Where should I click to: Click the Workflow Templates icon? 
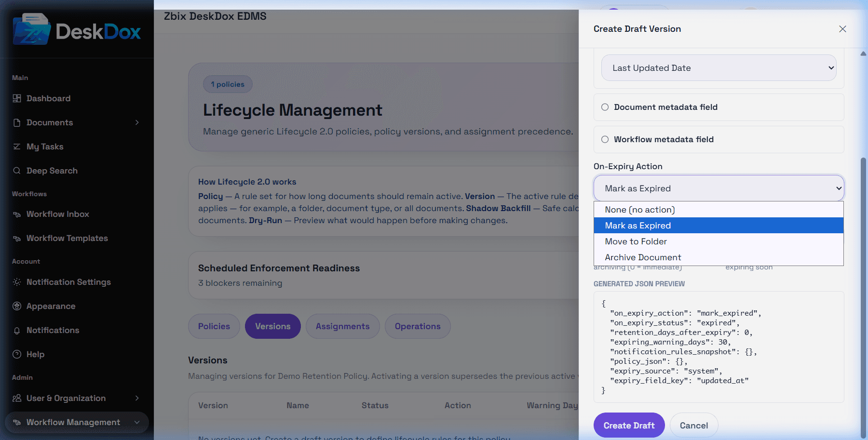click(17, 238)
